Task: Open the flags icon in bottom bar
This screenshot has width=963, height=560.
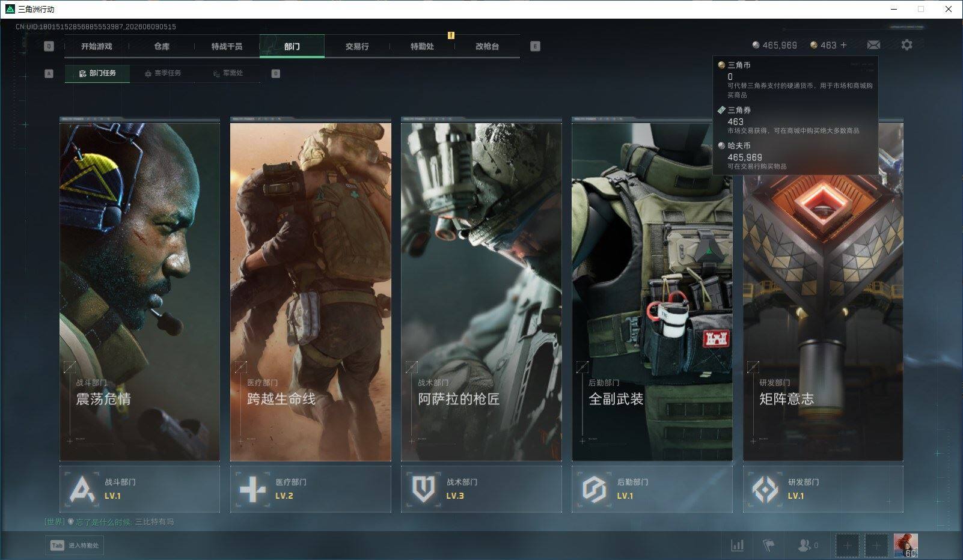Action: 768,546
